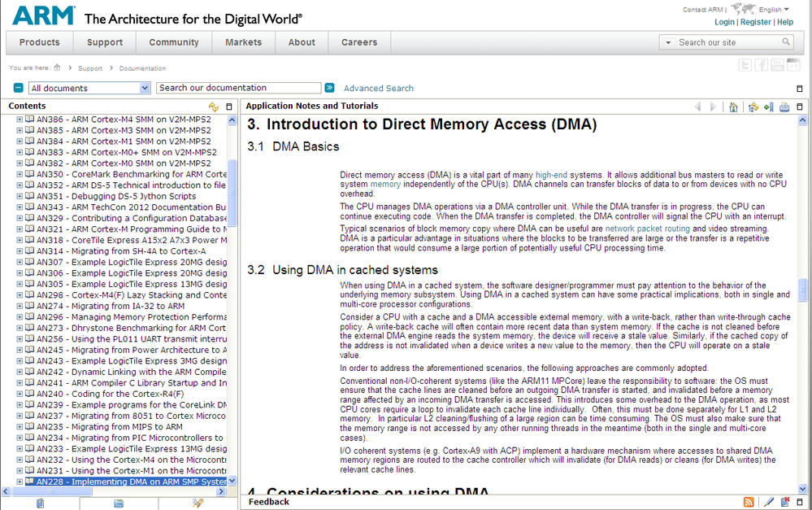The image size is (812, 510).
Task: Click the pencil feedback icon
Action: [769, 502]
